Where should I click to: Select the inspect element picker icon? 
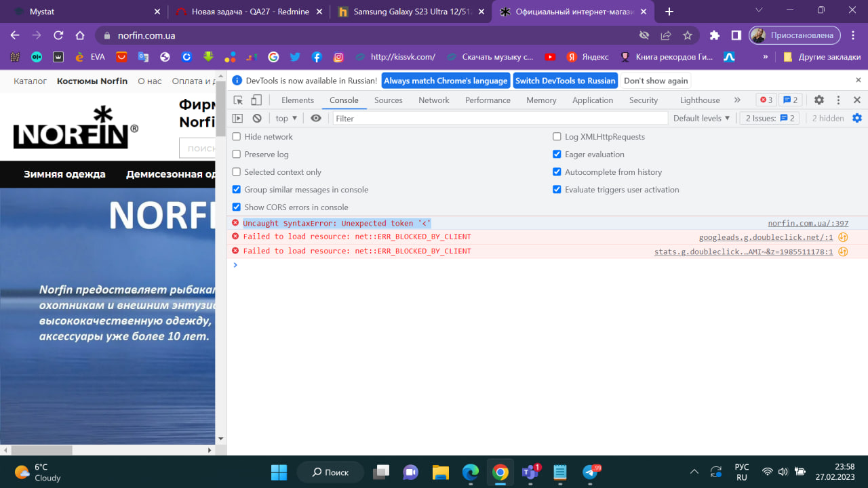238,100
